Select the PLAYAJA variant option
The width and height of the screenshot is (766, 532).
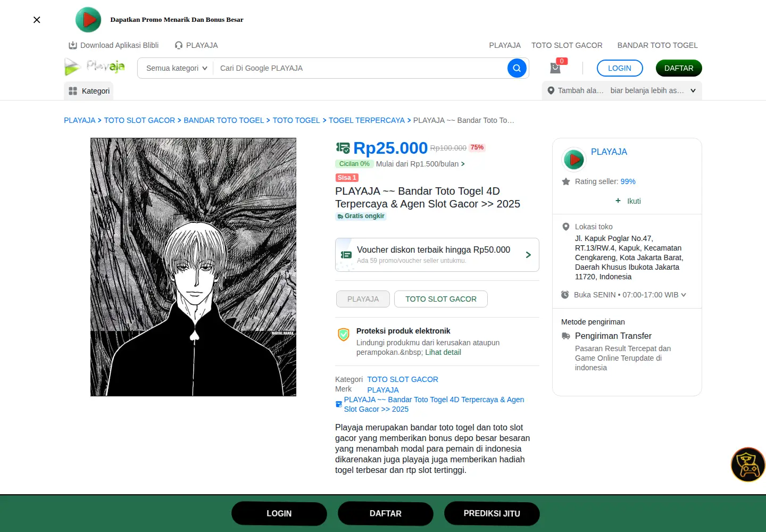click(x=363, y=299)
